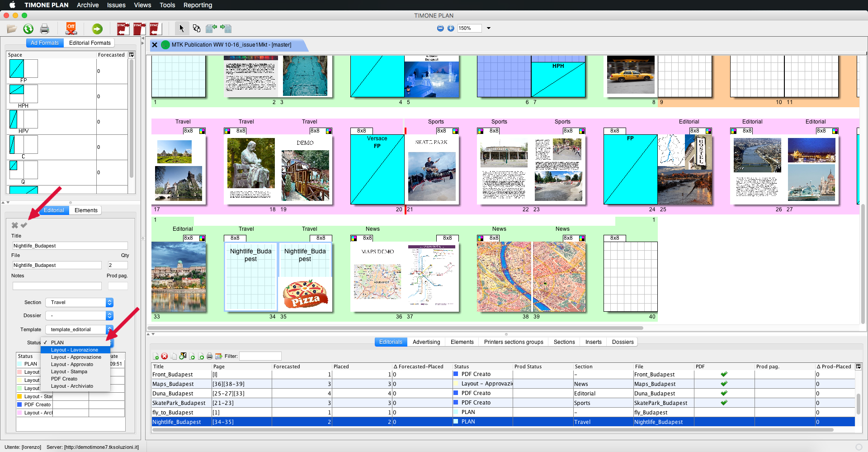Image resolution: width=868 pixels, height=452 pixels.
Task: Click the zoom in plus icon
Action: [451, 28]
